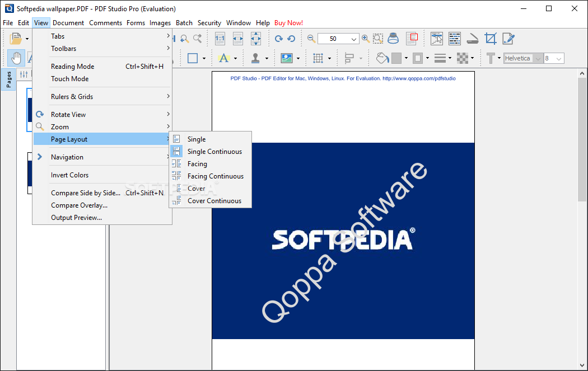Open the Zoom submenu

[102, 127]
